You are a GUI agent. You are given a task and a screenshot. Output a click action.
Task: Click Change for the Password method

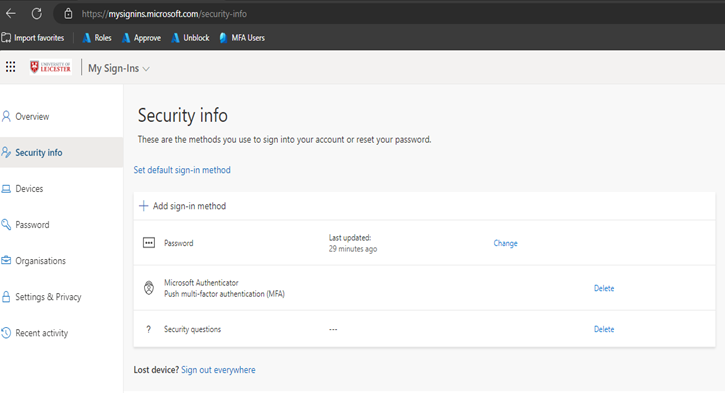coord(505,243)
